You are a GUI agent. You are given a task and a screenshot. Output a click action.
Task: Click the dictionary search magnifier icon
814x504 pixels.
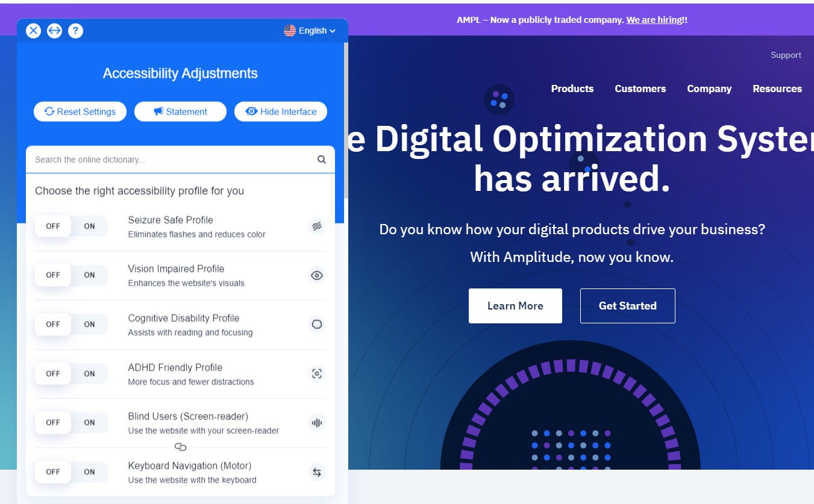(x=322, y=160)
